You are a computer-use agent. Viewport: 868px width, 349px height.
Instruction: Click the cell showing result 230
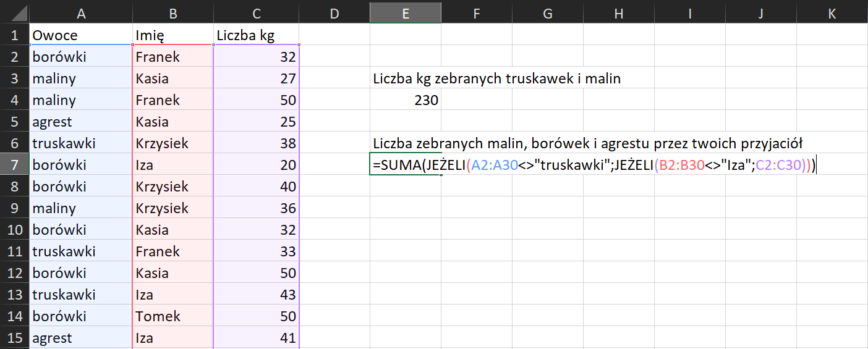(x=406, y=100)
